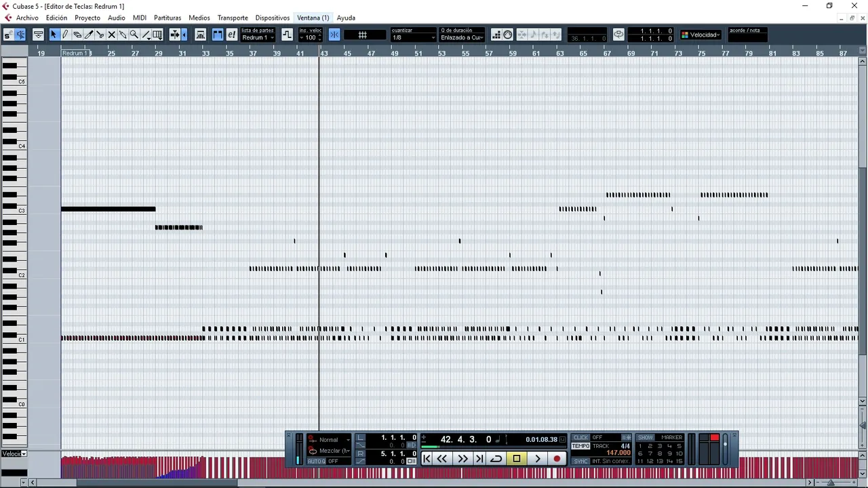Toggle Auto-Scroll button
This screenshot has height=488, width=868.
pyautogui.click(x=175, y=35)
